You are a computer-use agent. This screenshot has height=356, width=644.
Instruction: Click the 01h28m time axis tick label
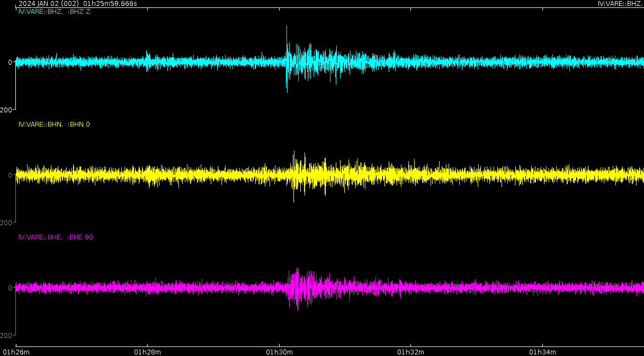[x=147, y=352]
